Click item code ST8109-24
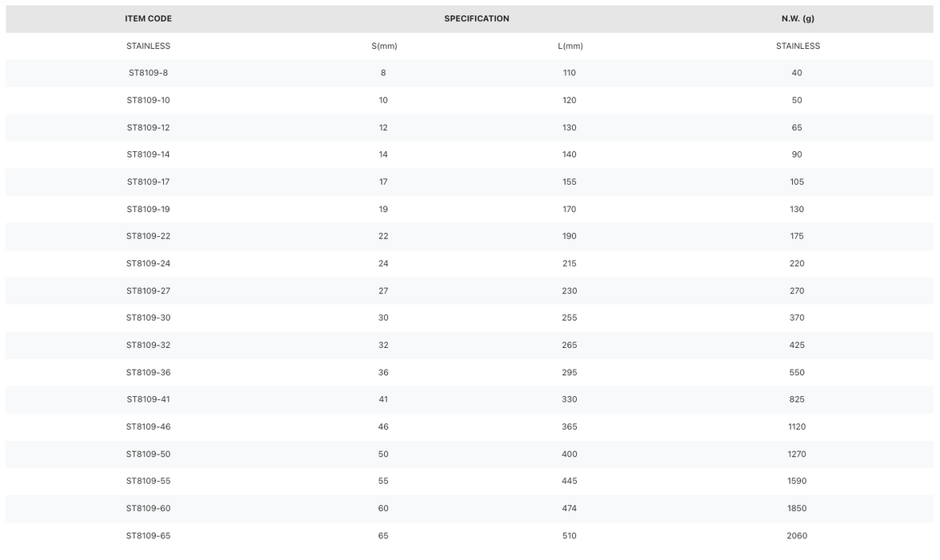The image size is (940, 560). tap(148, 263)
